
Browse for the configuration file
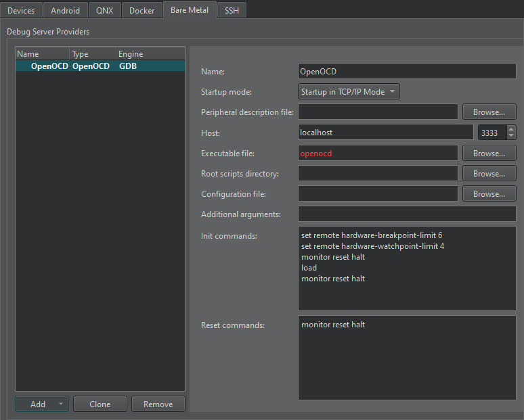[x=489, y=194]
